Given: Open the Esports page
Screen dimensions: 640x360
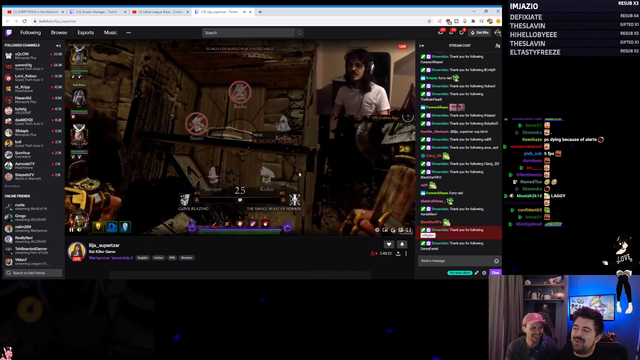Looking at the screenshot, I should coord(86,33).
